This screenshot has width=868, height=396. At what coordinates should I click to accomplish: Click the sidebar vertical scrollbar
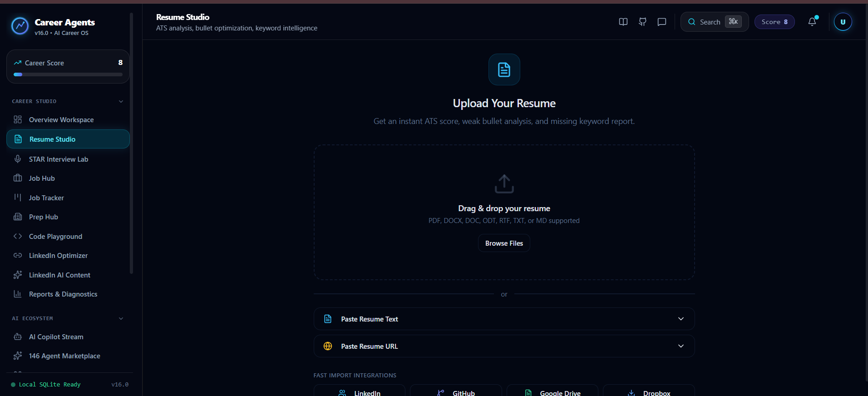(131, 143)
